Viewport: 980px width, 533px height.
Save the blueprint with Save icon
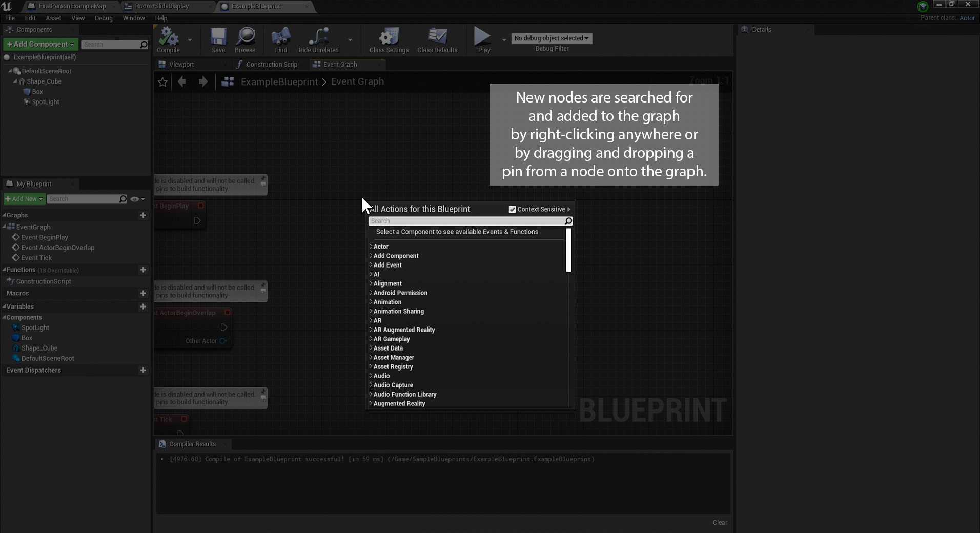coord(218,37)
